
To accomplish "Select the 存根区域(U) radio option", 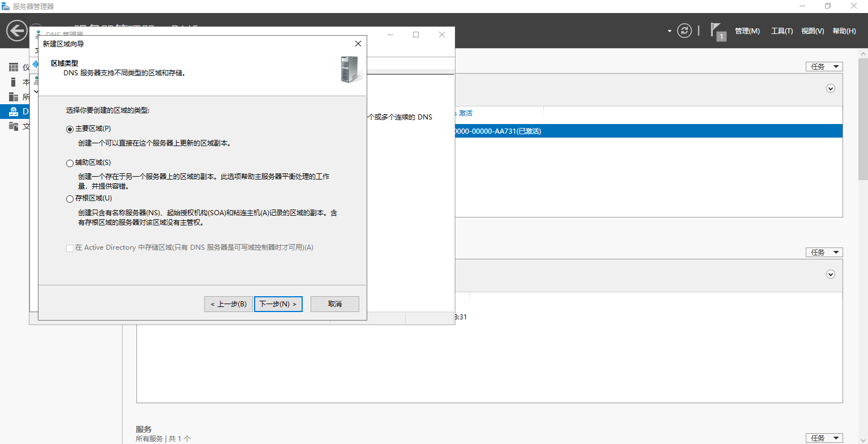I will [x=70, y=199].
